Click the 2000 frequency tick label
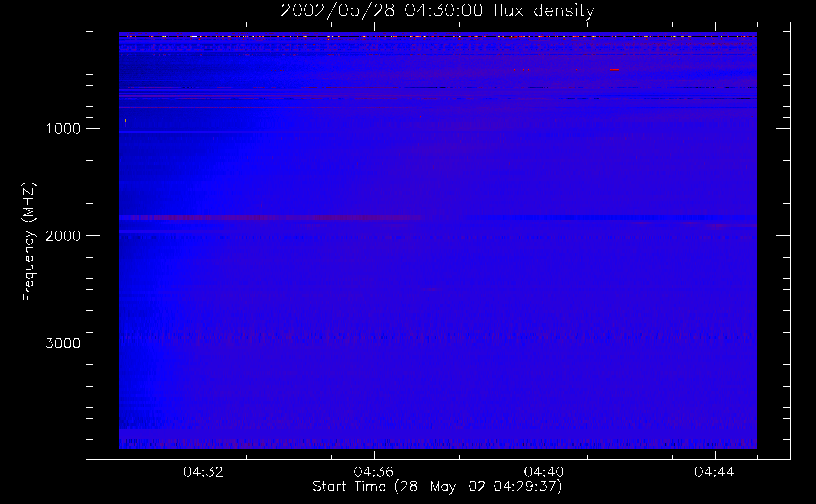This screenshot has width=816, height=504. (63, 236)
